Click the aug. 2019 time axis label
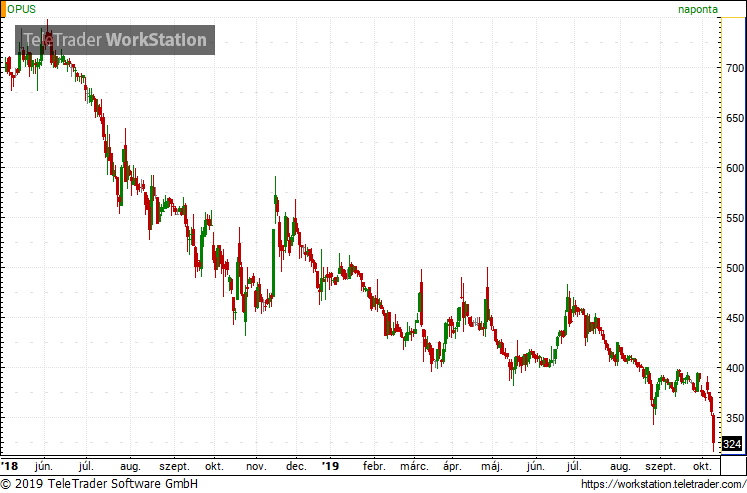Image resolution: width=747 pixels, height=493 pixels. click(x=620, y=467)
